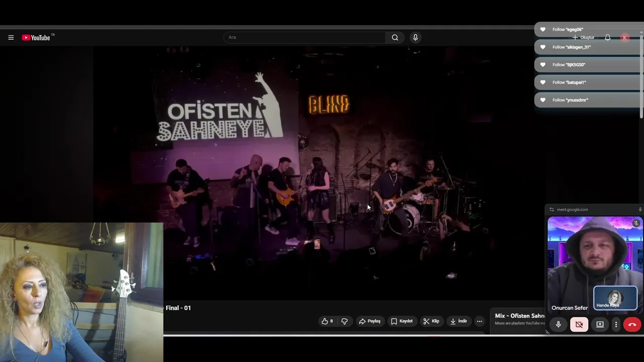This screenshot has width=644, height=362.
Task: Click Follow "sikisgen_31" notification text
Action: point(572,47)
